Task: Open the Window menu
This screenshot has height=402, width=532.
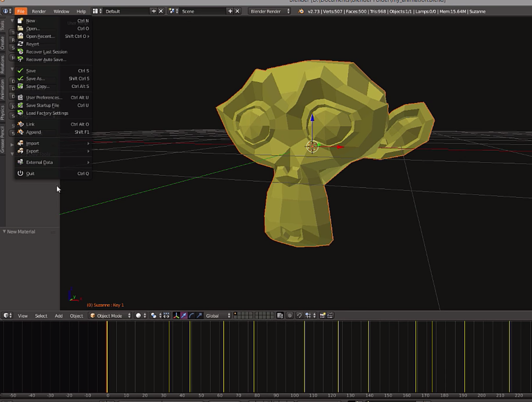Action: click(61, 11)
